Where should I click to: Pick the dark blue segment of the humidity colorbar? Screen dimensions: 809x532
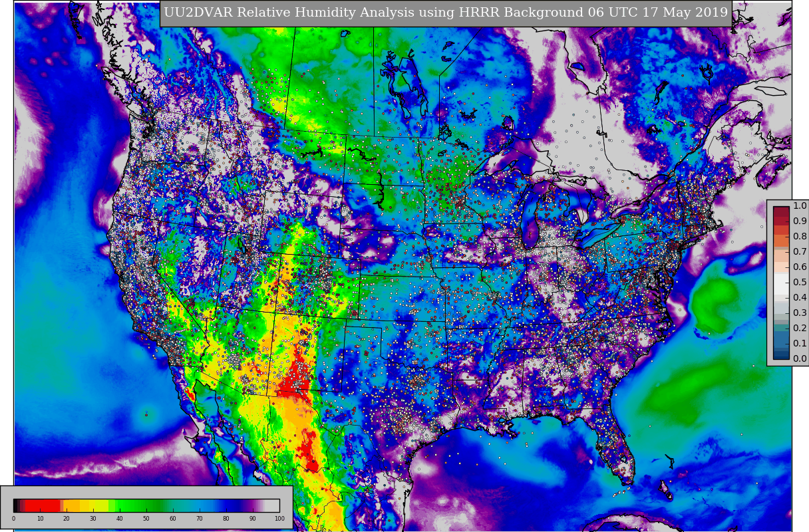[232, 505]
